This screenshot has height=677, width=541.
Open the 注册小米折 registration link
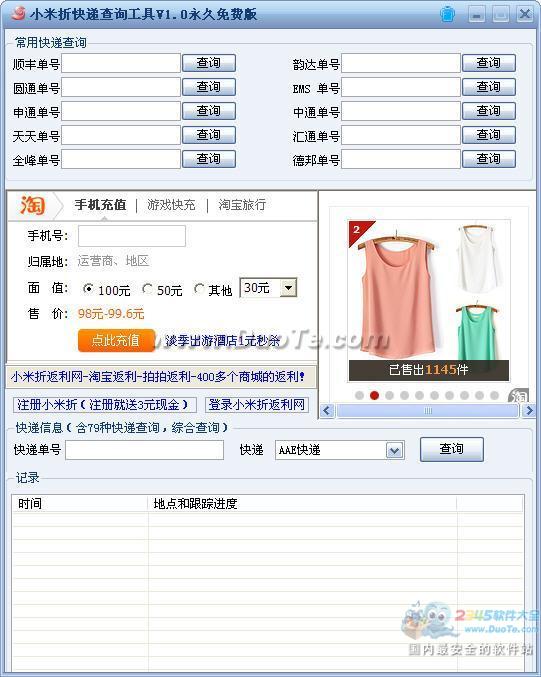click(104, 405)
